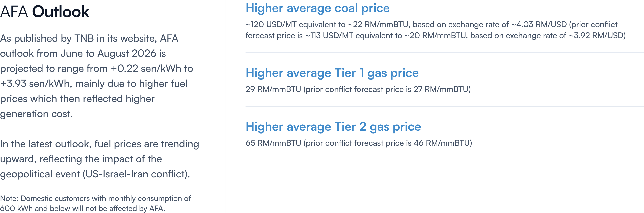Click the "June to August 2026" text
644x213 pixels.
[109, 53]
